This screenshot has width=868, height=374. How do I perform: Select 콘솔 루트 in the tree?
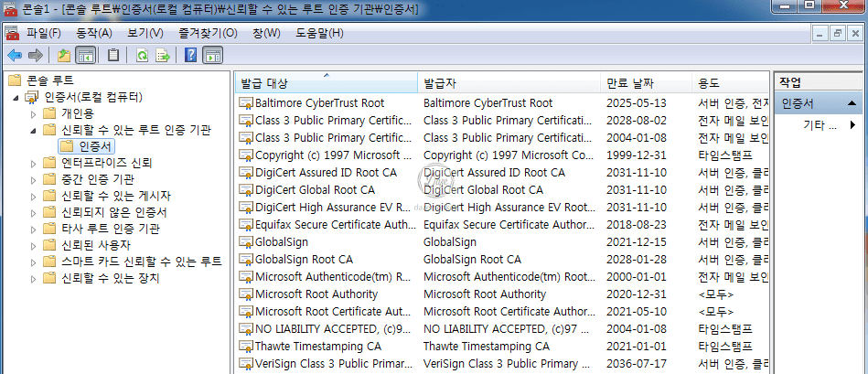(x=50, y=80)
